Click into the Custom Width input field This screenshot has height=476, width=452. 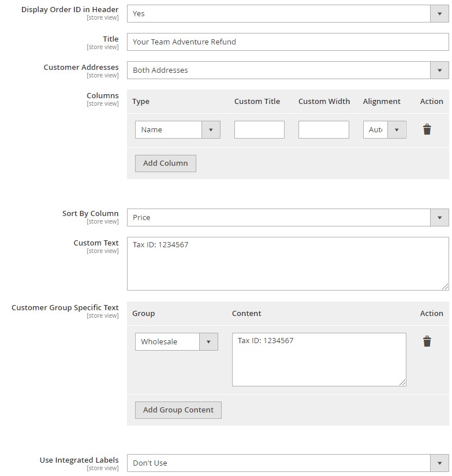click(x=323, y=129)
